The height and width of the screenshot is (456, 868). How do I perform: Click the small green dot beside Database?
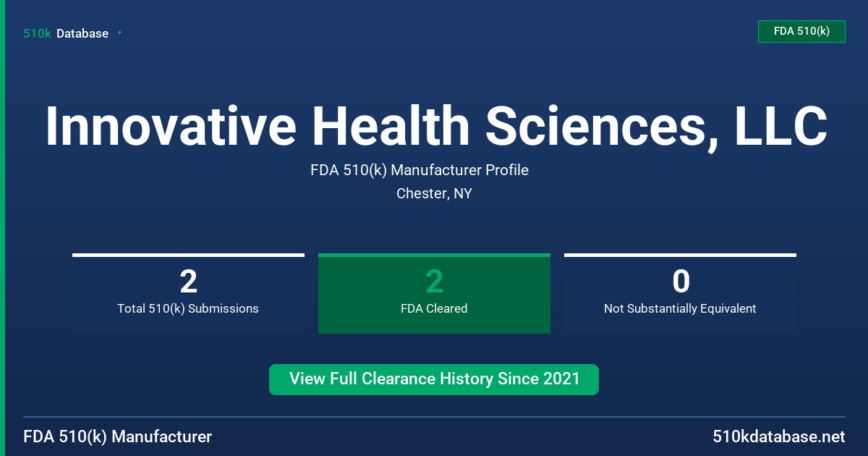pos(119,33)
